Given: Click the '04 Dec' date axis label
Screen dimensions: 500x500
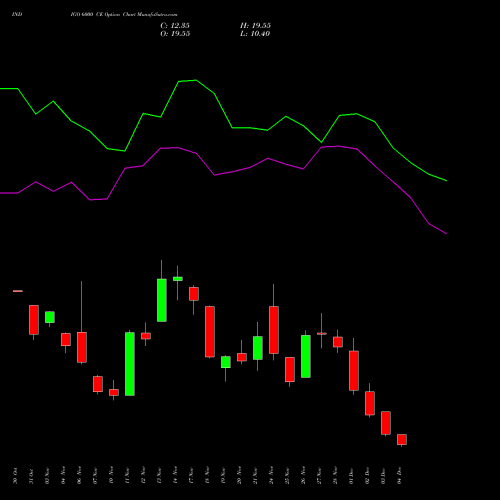Looking at the screenshot, I should (x=399, y=476).
